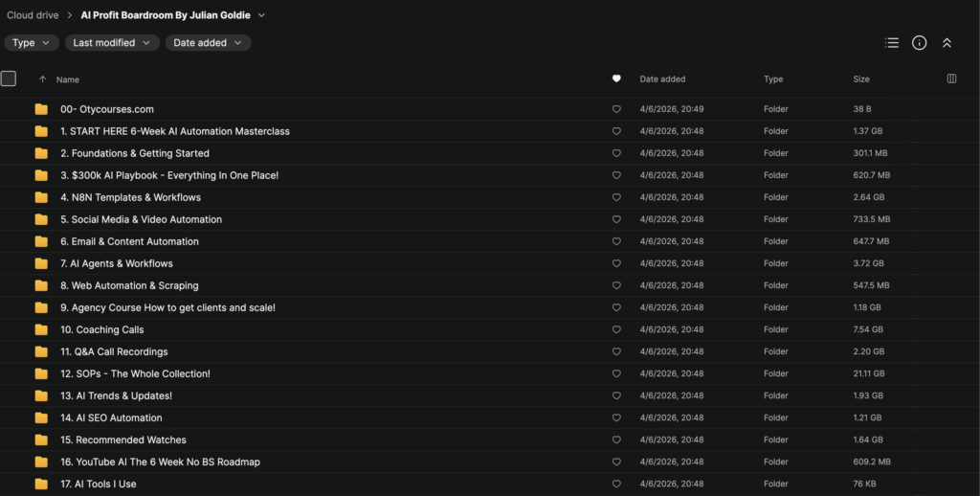Sort by the Date added column header

(662, 79)
